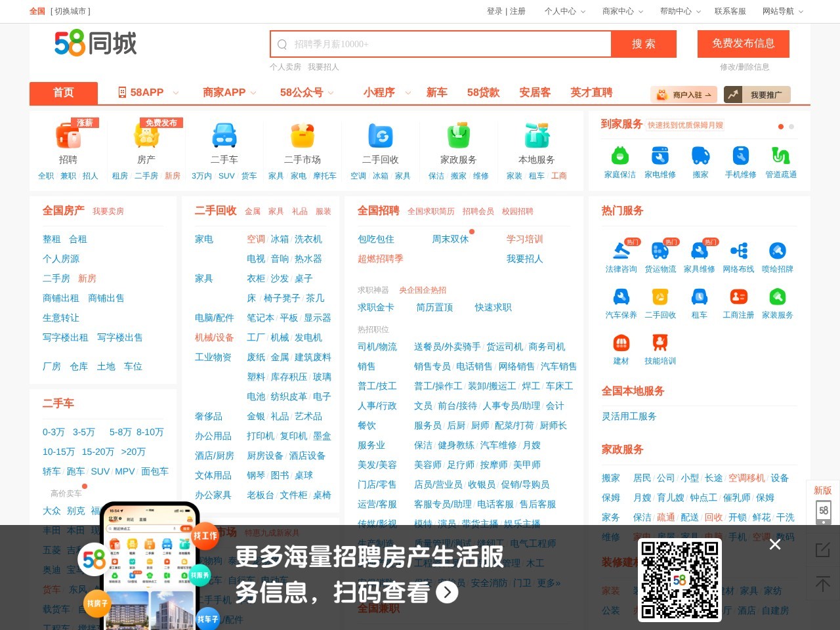Image resolution: width=840 pixels, height=630 pixels.
Task: Go to the 58贷款 nav item
Action: point(483,93)
